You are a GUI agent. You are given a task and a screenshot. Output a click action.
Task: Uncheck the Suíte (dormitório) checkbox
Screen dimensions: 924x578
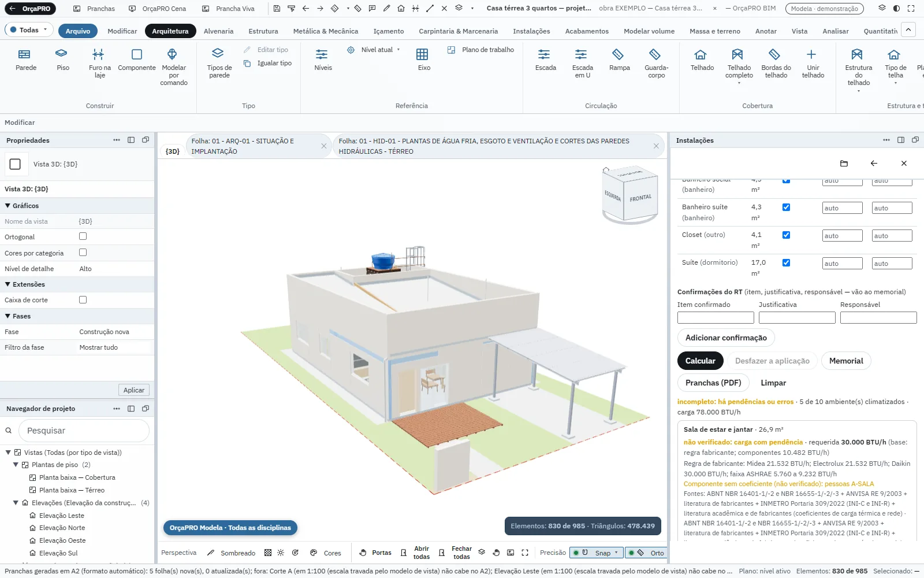(x=786, y=262)
